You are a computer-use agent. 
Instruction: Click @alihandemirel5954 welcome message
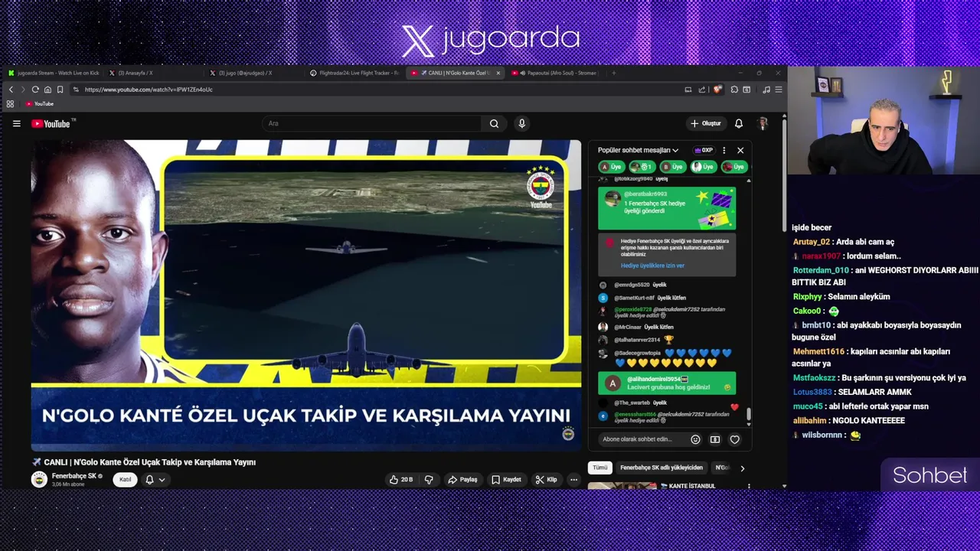667,383
